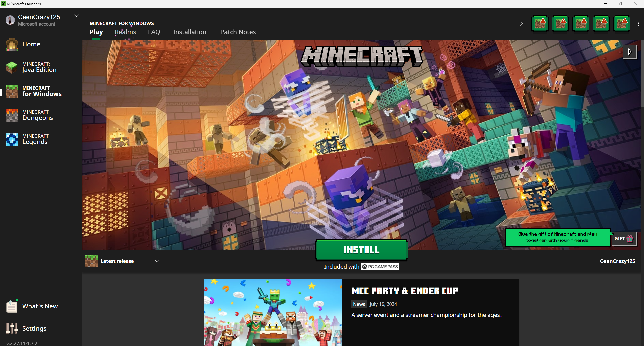Click the PC Game Pass link
Screen dimensions: 644x346
[380, 267]
